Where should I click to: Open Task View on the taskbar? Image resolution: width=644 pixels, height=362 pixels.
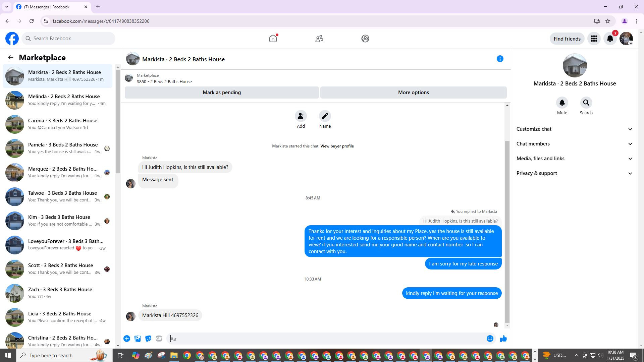click(121, 355)
